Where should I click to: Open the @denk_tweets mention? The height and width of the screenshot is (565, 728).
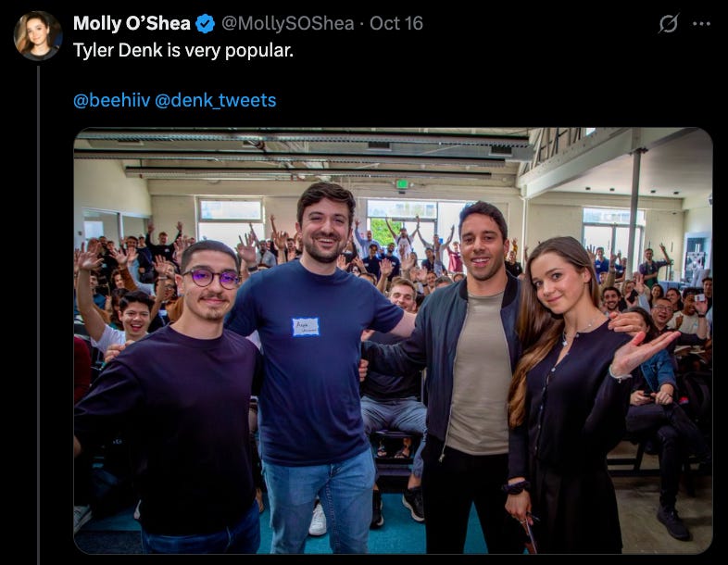[x=216, y=100]
